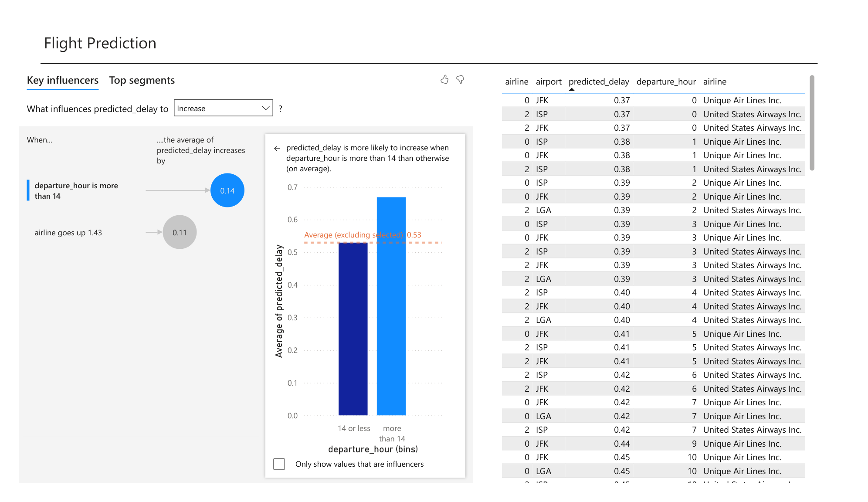Sort table by predicted_delay column header
Screen dimensions: 868x502
click(x=599, y=81)
